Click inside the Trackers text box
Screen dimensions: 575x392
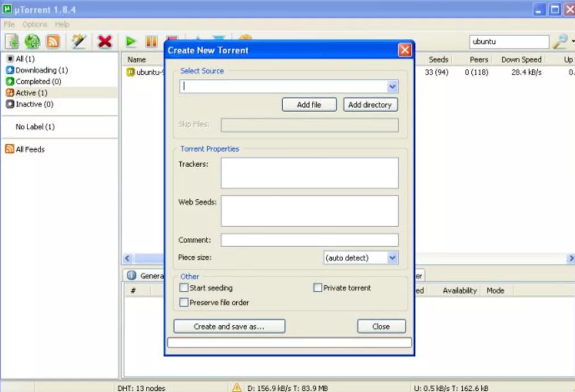(x=310, y=173)
